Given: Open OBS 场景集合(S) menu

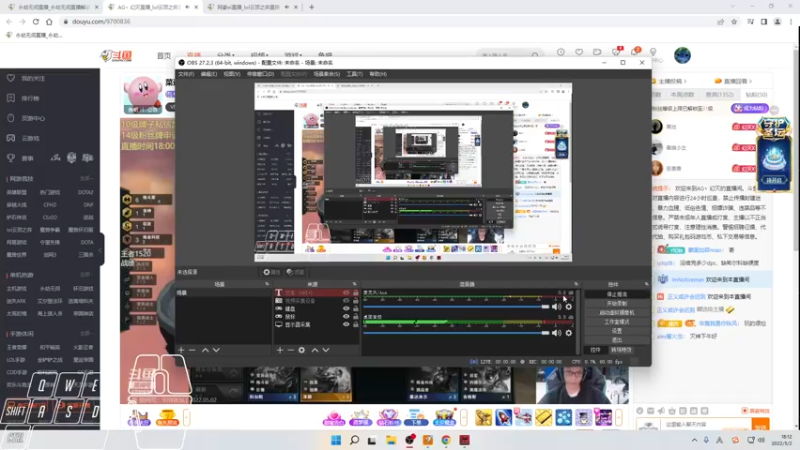Looking at the screenshot, I should point(327,74).
